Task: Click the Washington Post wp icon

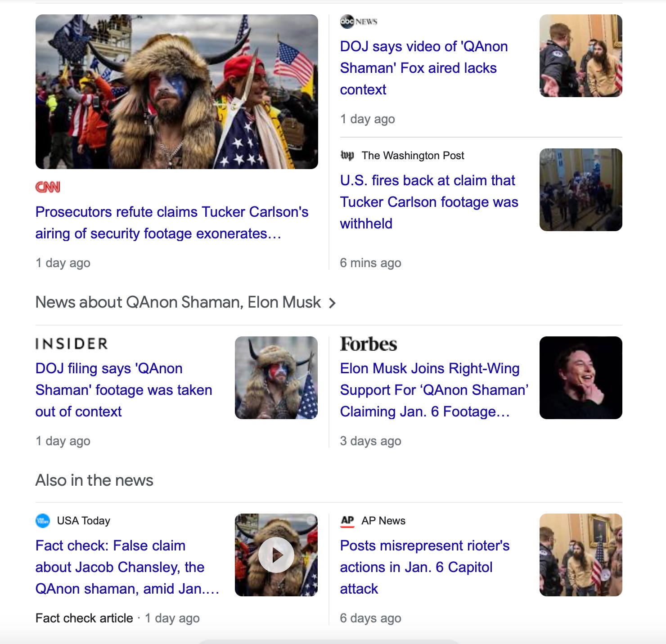Action: [347, 156]
